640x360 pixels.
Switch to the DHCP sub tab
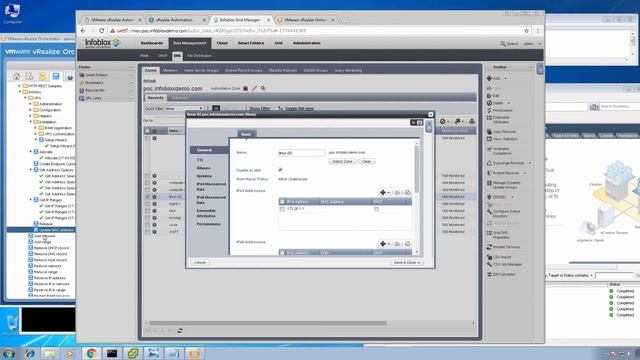click(x=162, y=56)
